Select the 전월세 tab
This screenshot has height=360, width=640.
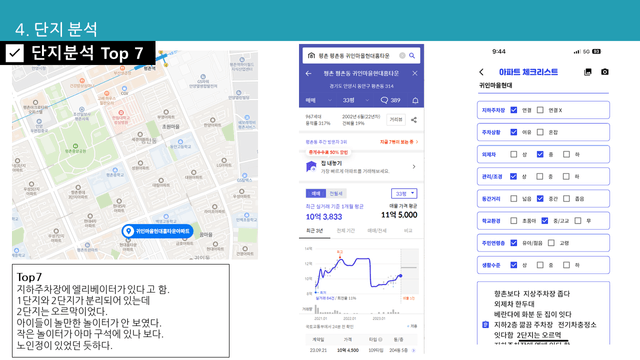336,193
